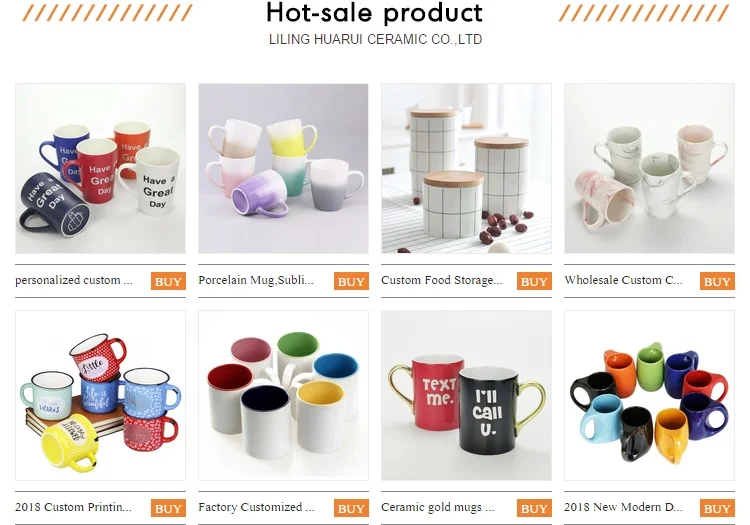
Task: Click BUY for 2018 Custom Printin...
Action: (x=168, y=508)
